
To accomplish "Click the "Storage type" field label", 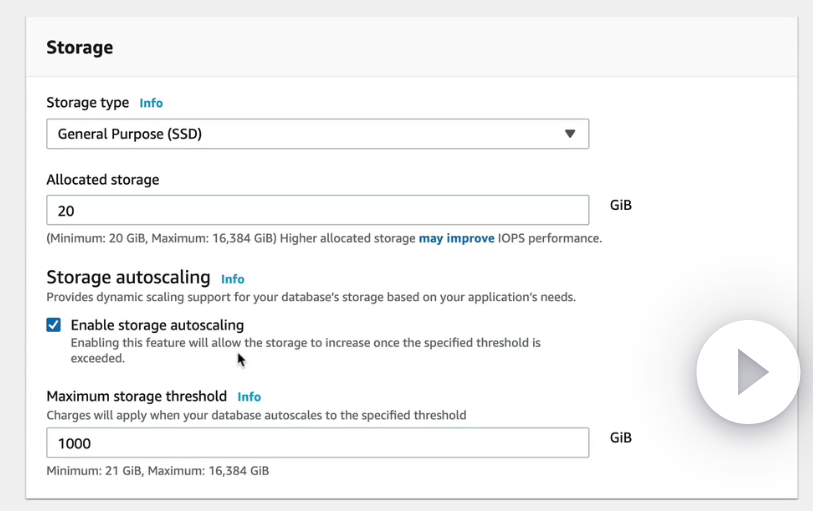I will [88, 102].
